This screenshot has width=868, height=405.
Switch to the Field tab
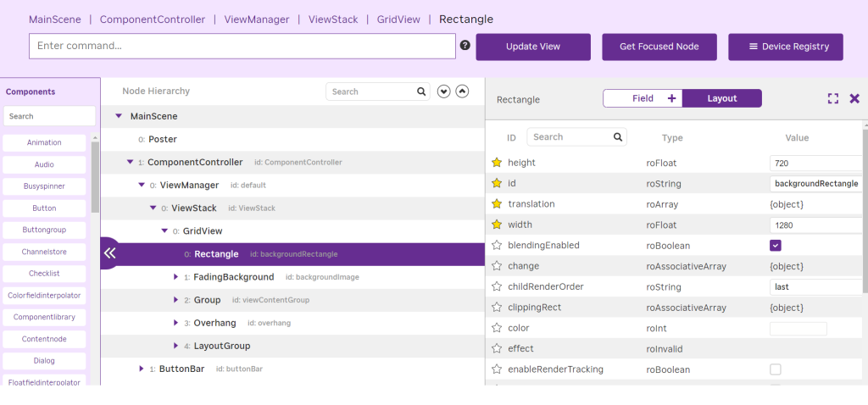[x=643, y=98]
